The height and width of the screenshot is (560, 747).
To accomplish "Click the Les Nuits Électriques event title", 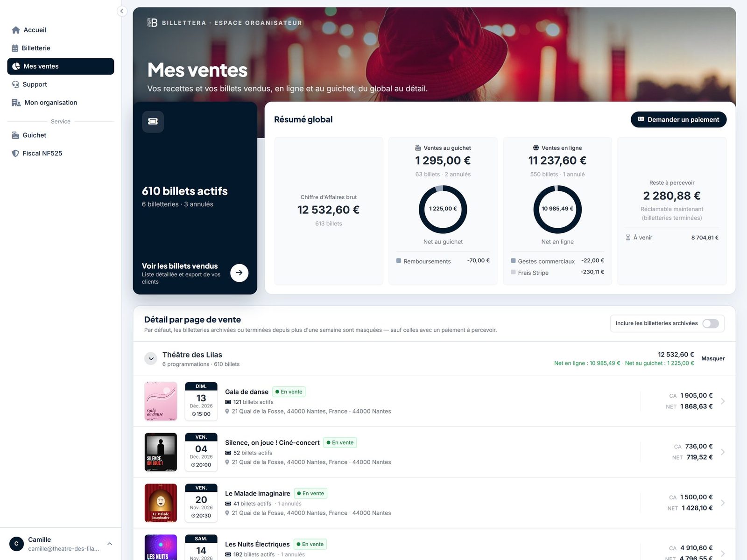I will coord(257,544).
